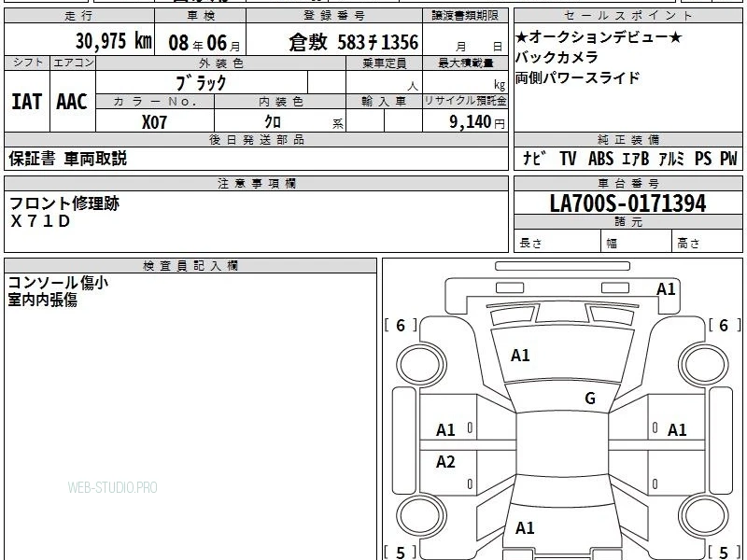This screenshot has height=560, width=747.
Task: Click the エアB equipment label
Action: coord(636,158)
